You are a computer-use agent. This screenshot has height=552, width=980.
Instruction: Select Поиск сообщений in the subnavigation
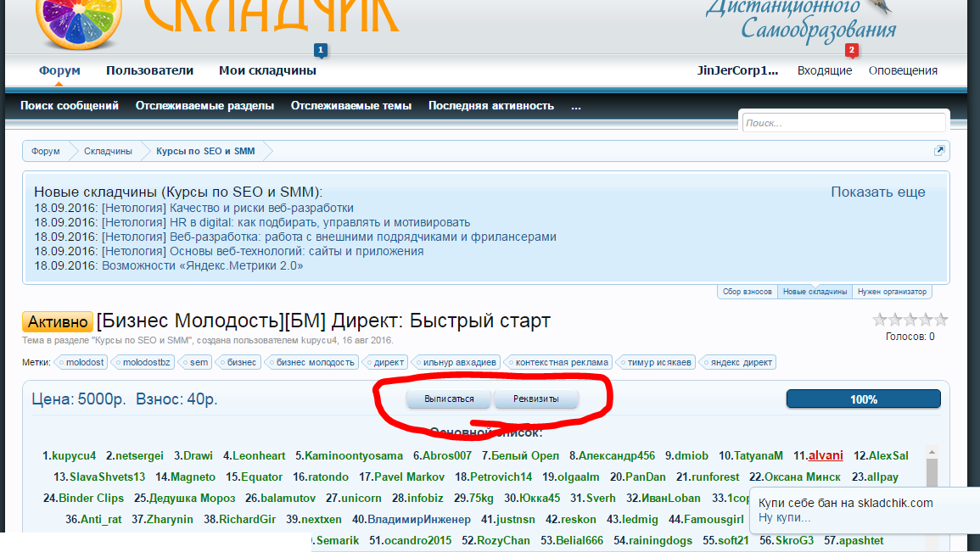[70, 105]
